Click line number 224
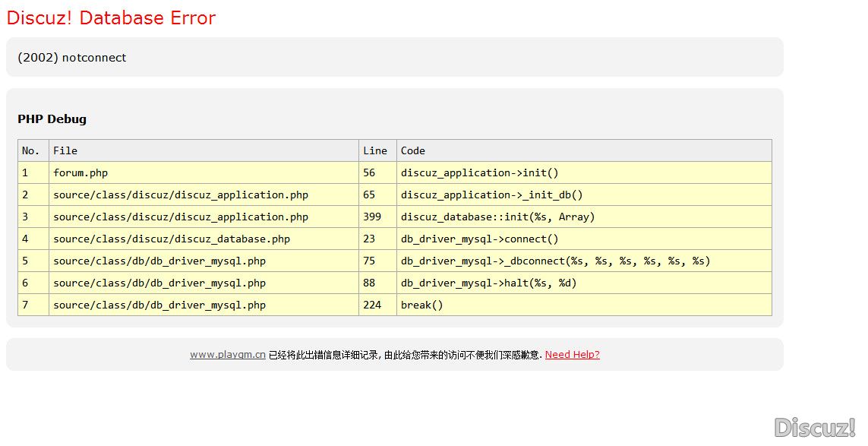The width and height of the screenshot is (868, 446). point(377,305)
